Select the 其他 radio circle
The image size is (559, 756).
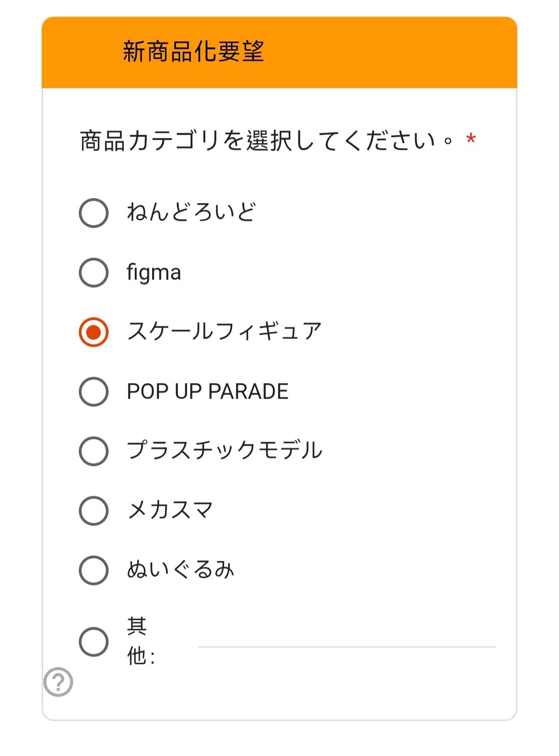click(x=93, y=641)
